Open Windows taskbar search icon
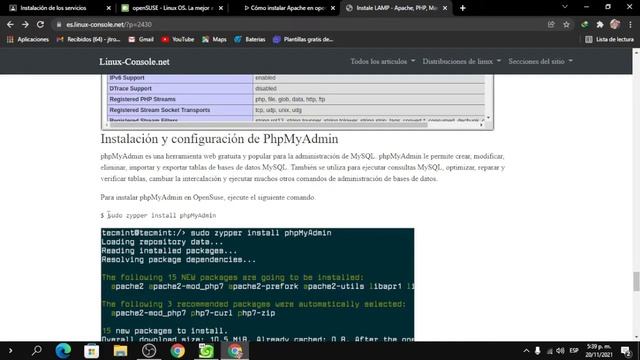This screenshot has height=360, width=640. (37, 351)
